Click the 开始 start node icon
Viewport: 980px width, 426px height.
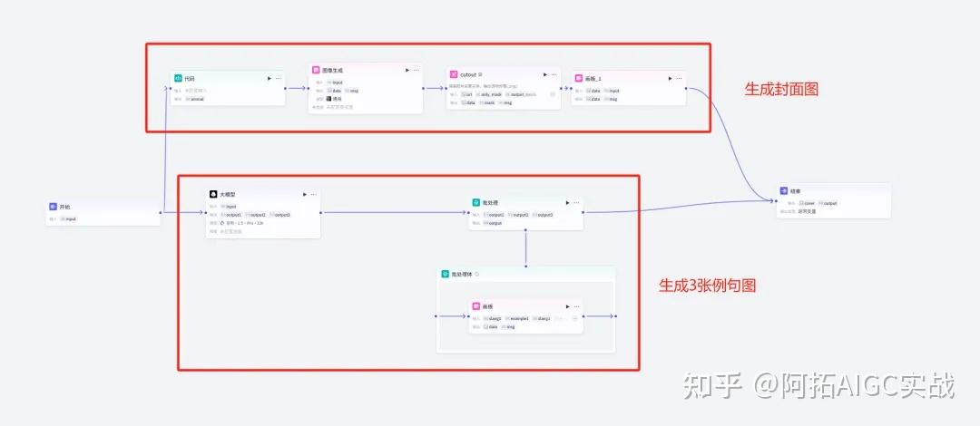click(x=53, y=207)
